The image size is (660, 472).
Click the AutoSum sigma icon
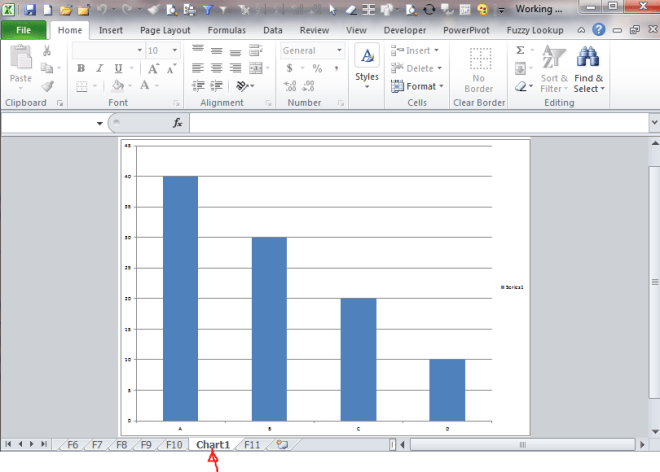[520, 50]
